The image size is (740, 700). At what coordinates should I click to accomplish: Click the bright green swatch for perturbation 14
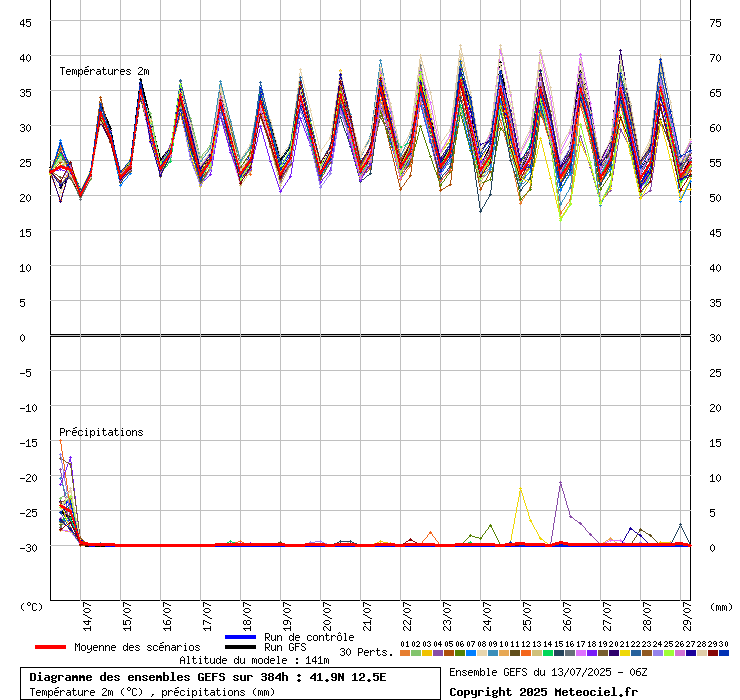coord(547,653)
